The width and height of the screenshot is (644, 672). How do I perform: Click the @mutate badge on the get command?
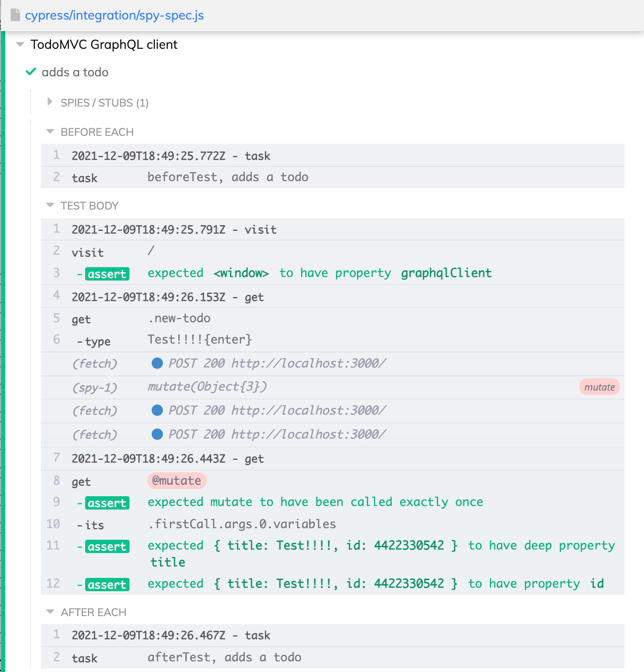tap(177, 480)
